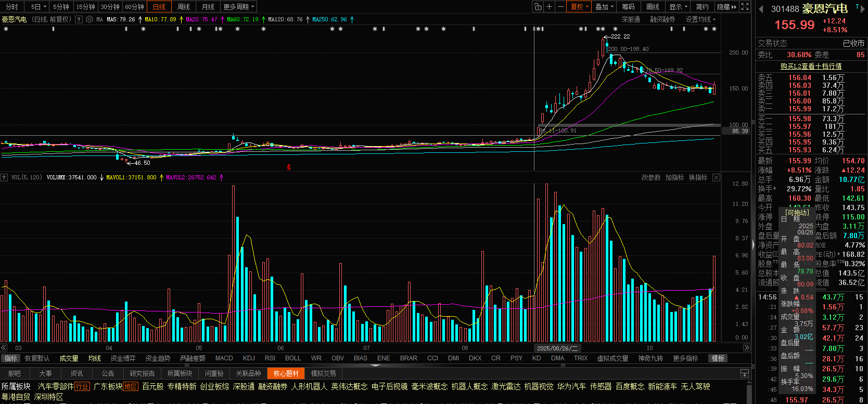The image size is (868, 404).
Task: Click the T badge beside stock name
Action: (858, 6)
